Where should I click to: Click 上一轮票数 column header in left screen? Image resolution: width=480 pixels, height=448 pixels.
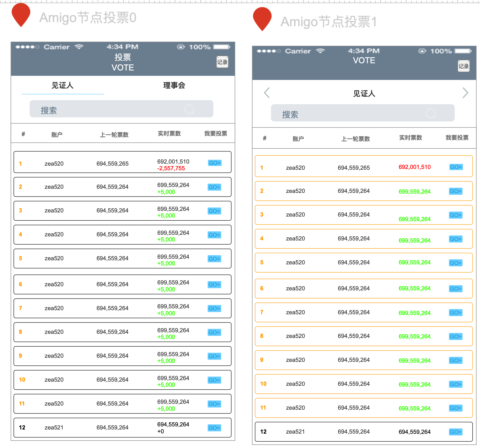[114, 135]
